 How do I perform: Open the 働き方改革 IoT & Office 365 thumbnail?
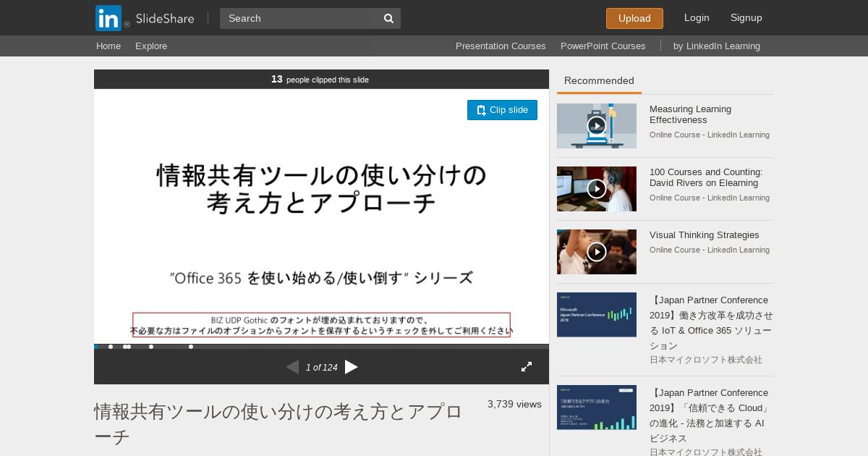tap(597, 315)
